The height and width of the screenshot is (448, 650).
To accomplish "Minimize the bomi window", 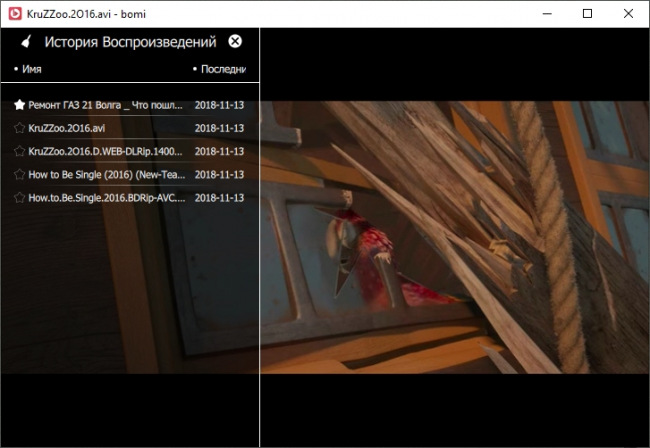I will click(547, 14).
